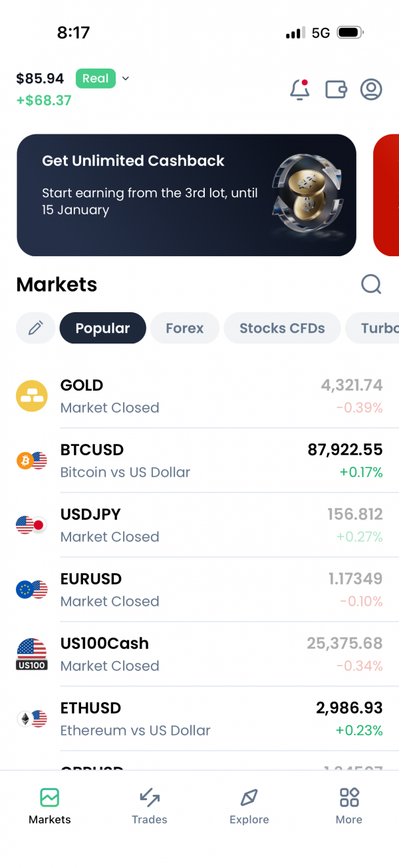Image resolution: width=399 pixels, height=868 pixels.
Task: Open the notifications bell
Action: click(x=300, y=90)
